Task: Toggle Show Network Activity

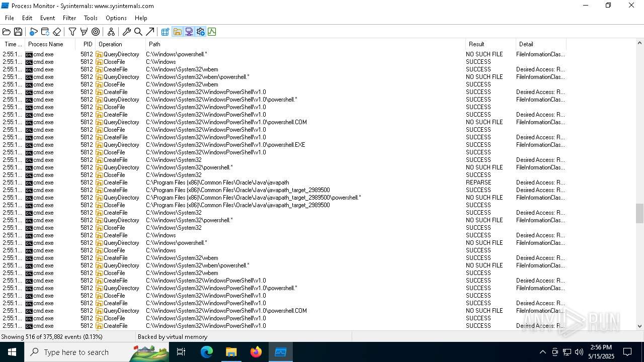Action: pyautogui.click(x=189, y=32)
